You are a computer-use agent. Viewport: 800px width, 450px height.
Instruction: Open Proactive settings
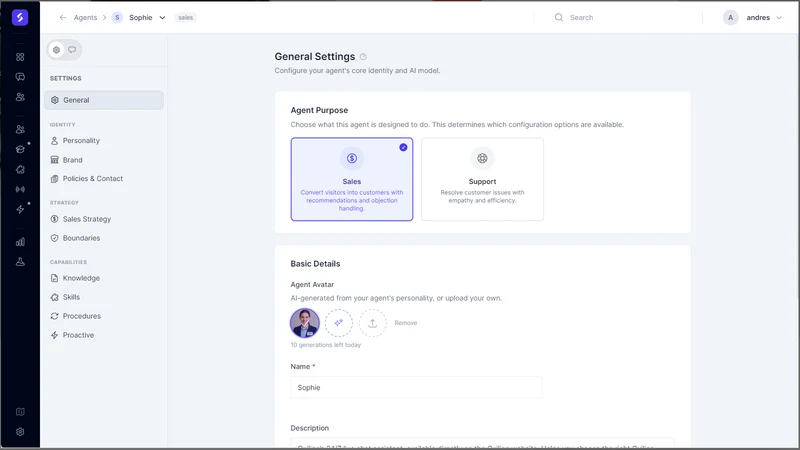point(78,335)
